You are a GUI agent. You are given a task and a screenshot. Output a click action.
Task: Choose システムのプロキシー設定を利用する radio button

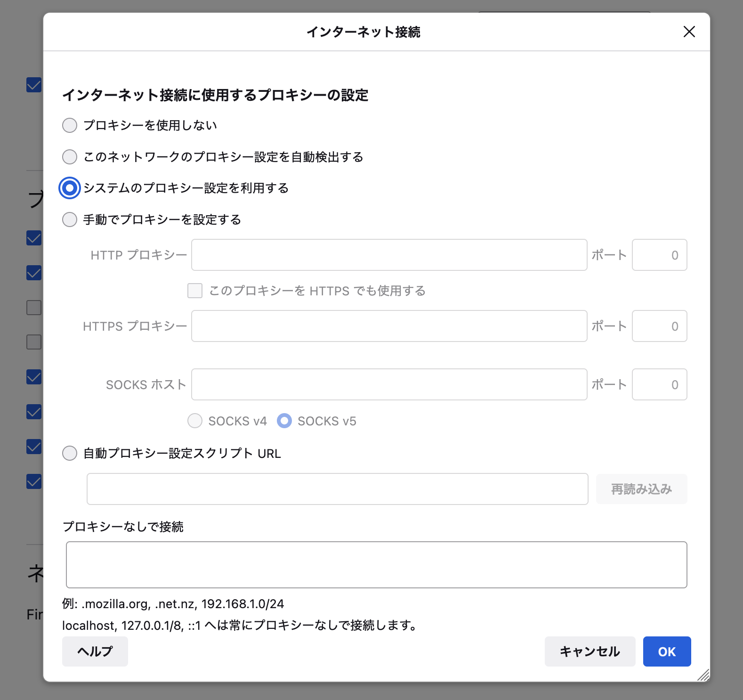(x=70, y=188)
